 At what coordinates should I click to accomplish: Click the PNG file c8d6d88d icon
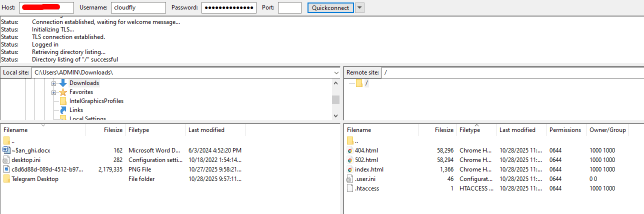click(x=6, y=169)
